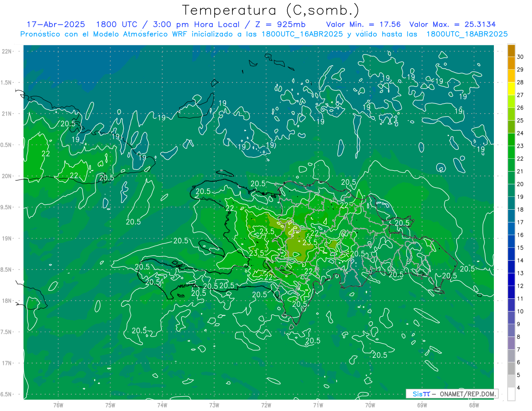Click the 71W longitude axis label
Image resolution: width=532 pixels, height=411 pixels.
point(318,404)
